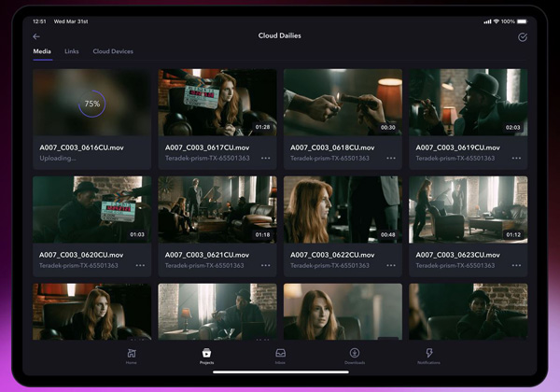The width and height of the screenshot is (560, 392).
Task: Open the Projects tab in bottom bar
Action: tap(206, 355)
